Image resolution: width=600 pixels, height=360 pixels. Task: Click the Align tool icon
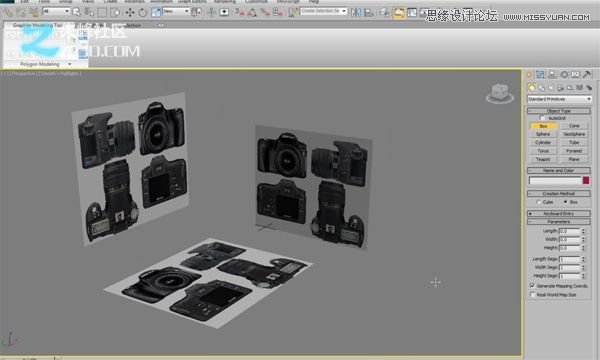369,12
